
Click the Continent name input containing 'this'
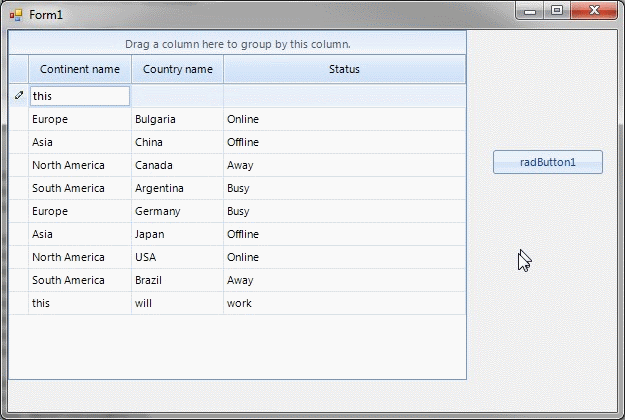[x=80, y=96]
